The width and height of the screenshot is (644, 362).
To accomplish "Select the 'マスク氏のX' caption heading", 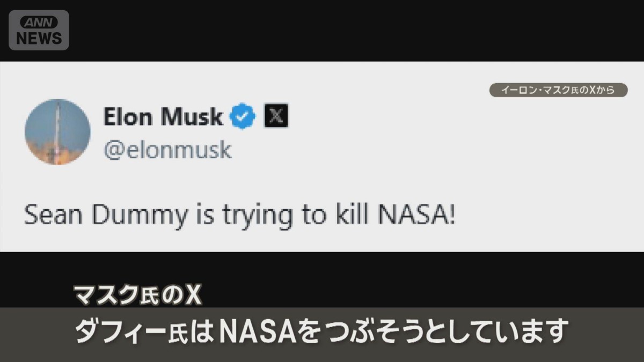I will pyautogui.click(x=137, y=295).
